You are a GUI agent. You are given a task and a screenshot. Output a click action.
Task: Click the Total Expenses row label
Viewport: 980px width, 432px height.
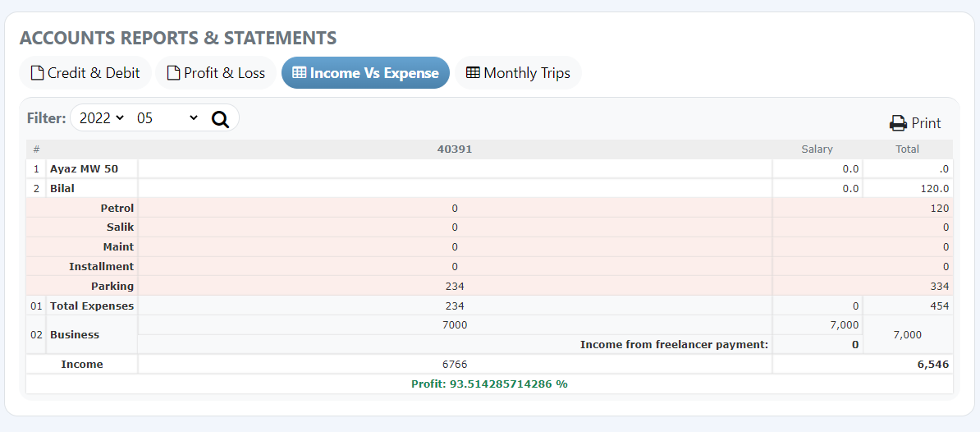point(92,306)
